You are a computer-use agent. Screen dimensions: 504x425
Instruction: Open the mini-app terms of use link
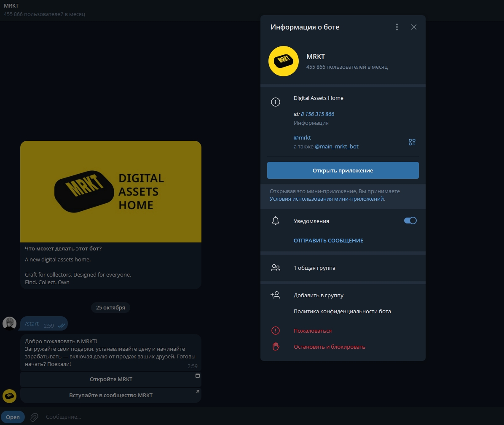point(327,199)
